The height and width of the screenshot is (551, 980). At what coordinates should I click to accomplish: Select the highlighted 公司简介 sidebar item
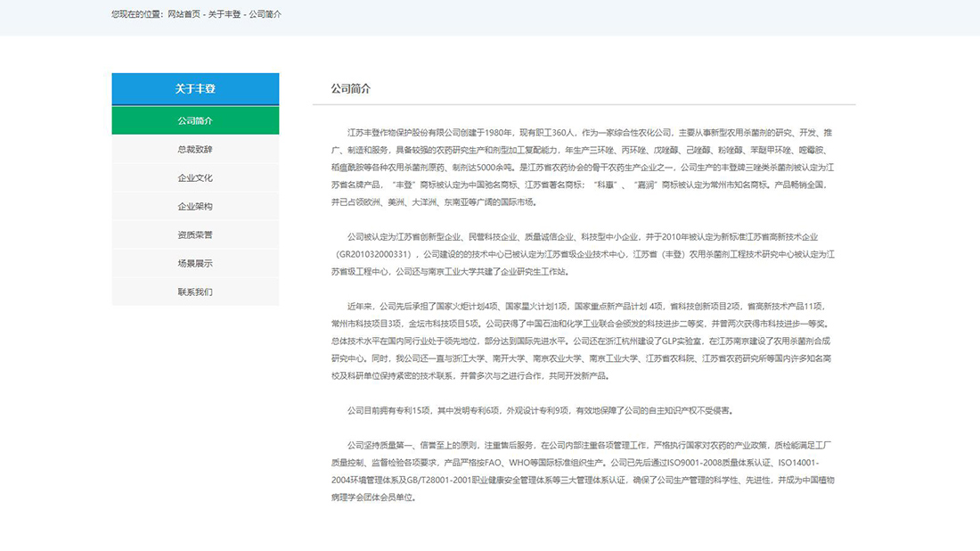(194, 119)
